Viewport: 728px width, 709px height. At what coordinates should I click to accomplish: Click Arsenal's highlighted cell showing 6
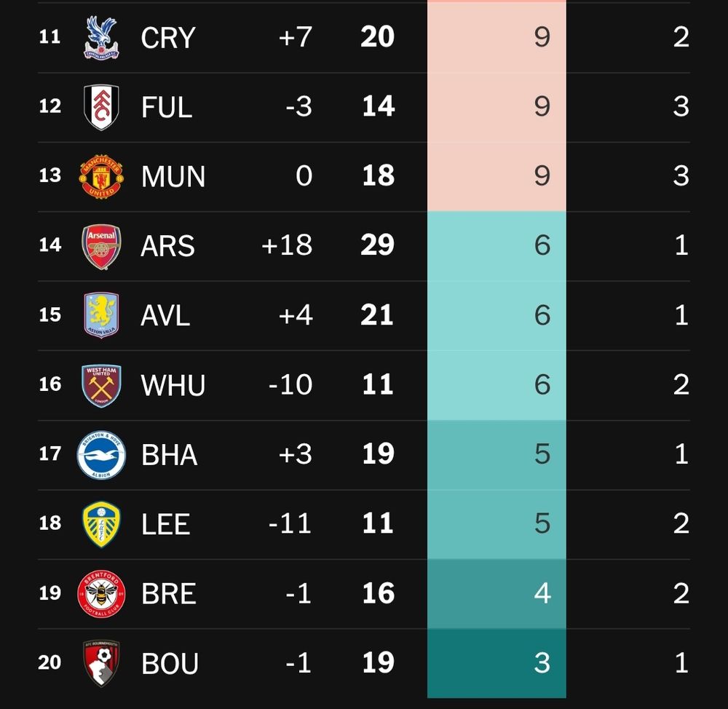496,246
